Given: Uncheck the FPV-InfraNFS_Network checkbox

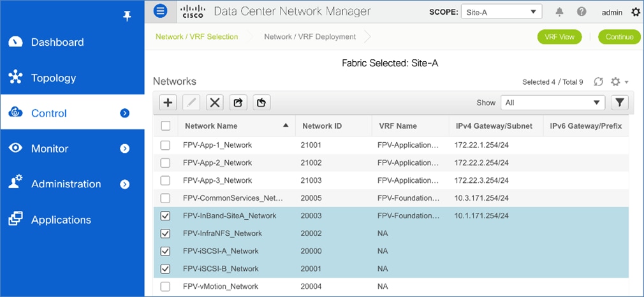Looking at the screenshot, I should click(x=166, y=233).
